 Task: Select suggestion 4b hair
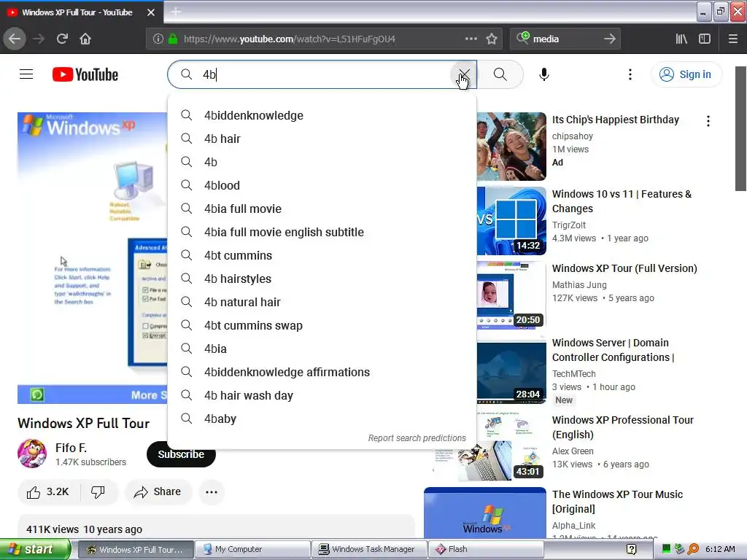point(322,139)
